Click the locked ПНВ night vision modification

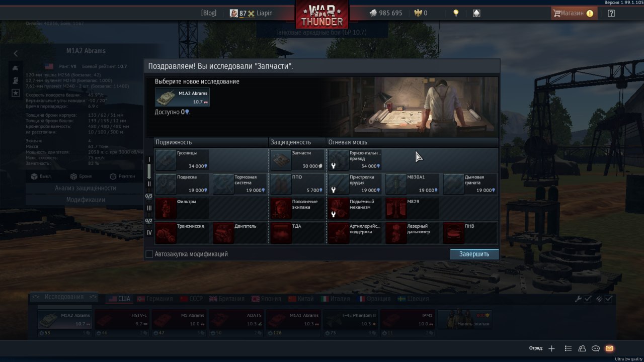(470, 233)
